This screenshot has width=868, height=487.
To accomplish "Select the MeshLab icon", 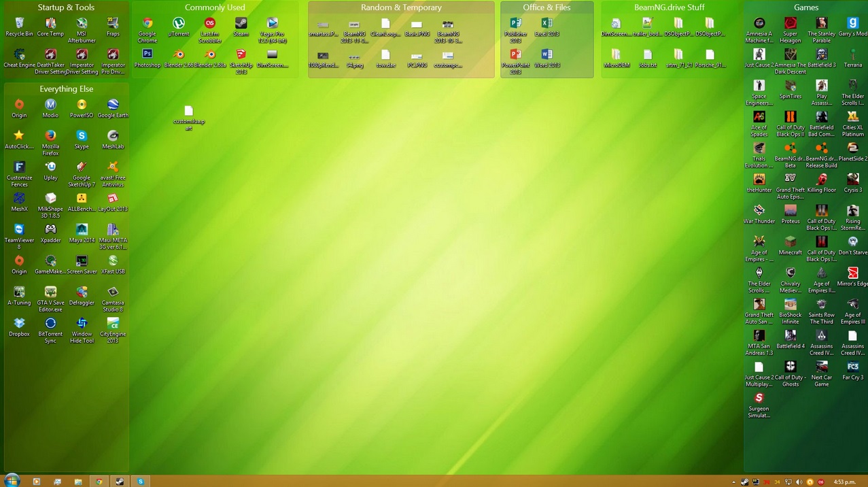I will click(113, 140).
